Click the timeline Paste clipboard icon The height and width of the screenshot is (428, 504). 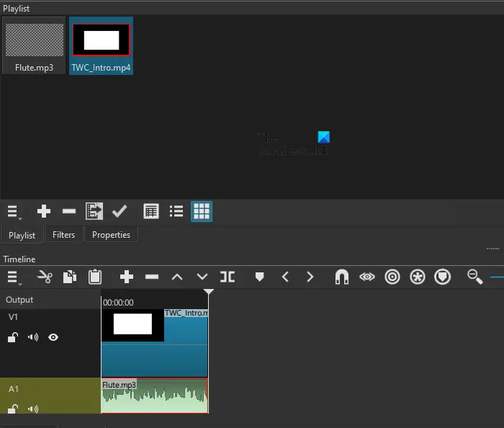95,277
